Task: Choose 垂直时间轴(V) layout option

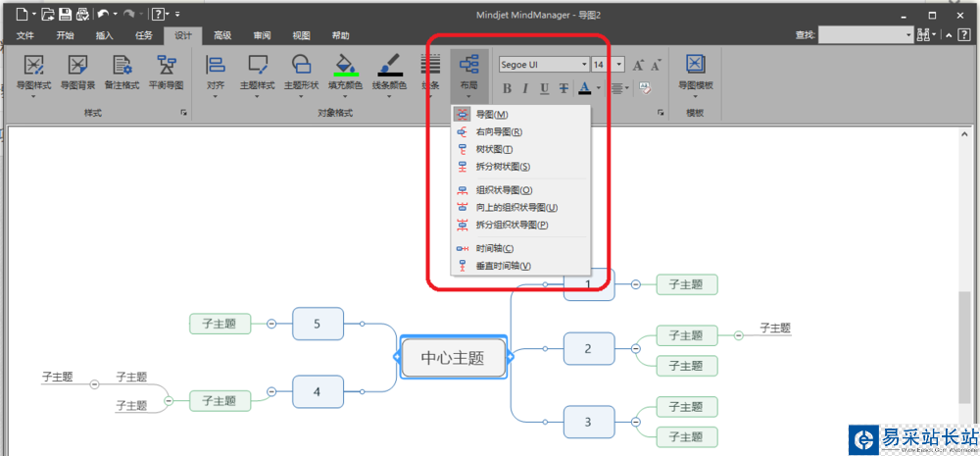Action: click(520, 266)
